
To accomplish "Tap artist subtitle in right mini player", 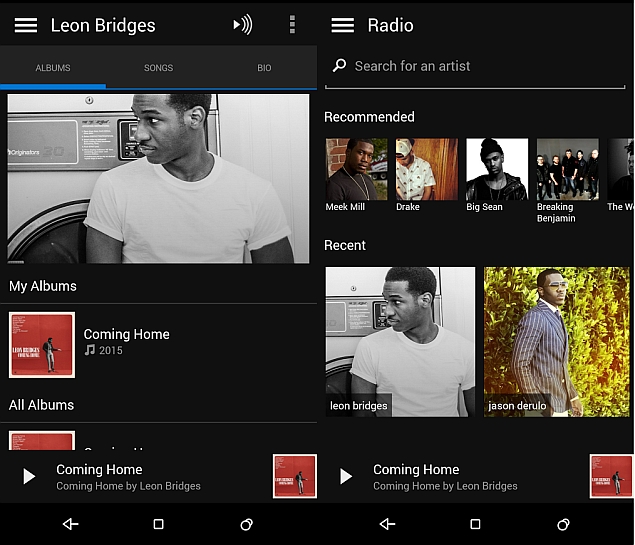I will pos(445,486).
